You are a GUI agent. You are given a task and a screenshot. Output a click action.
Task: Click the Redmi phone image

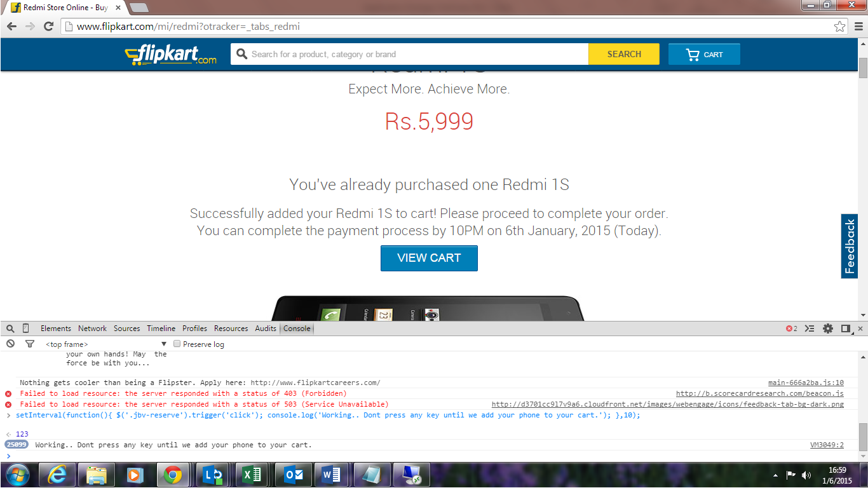pyautogui.click(x=429, y=308)
